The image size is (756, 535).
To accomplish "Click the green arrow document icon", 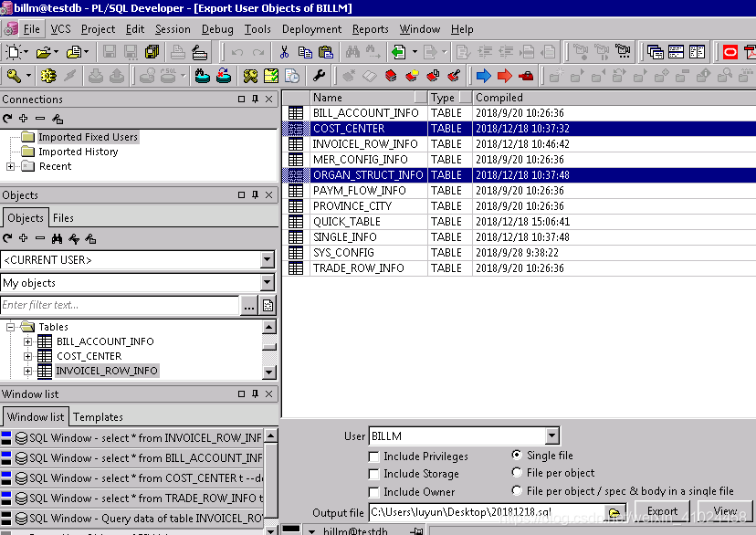I will click(x=399, y=51).
